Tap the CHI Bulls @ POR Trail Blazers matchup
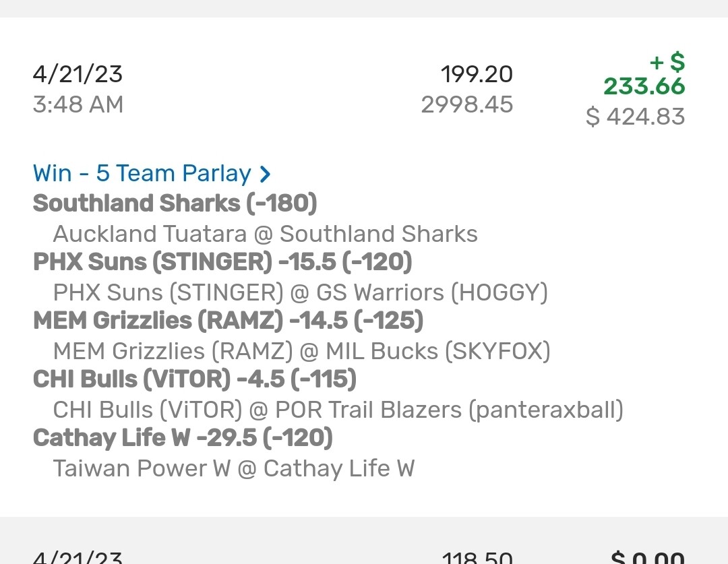 338,410
